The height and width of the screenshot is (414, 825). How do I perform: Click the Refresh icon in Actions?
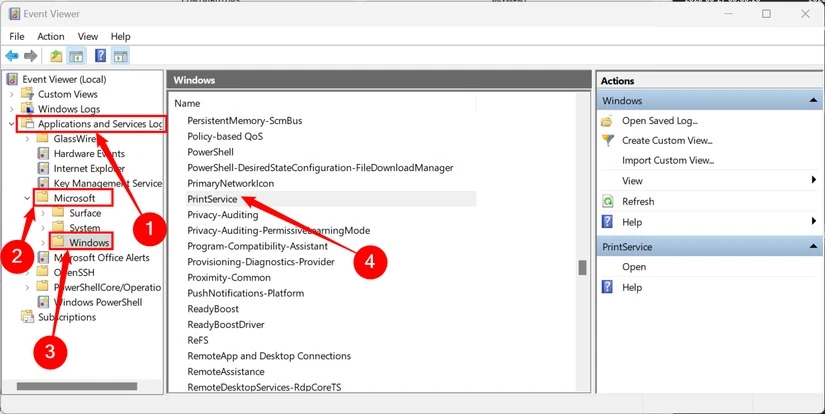(608, 201)
